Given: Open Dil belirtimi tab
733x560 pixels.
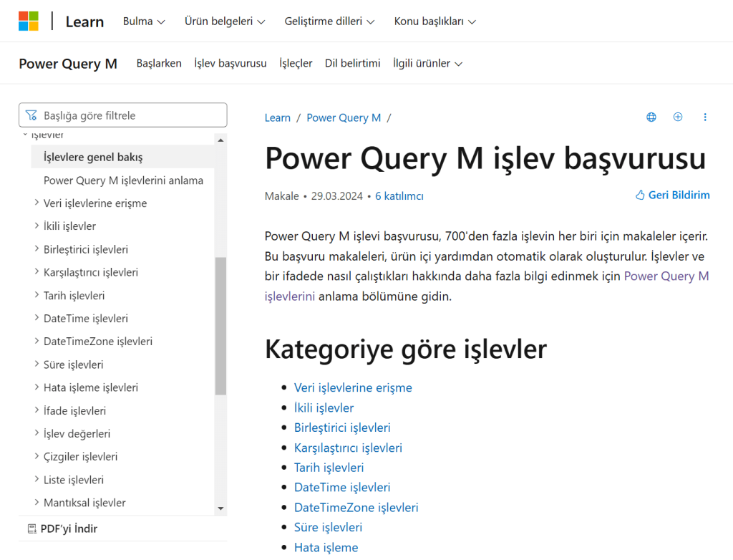Looking at the screenshot, I should (352, 63).
